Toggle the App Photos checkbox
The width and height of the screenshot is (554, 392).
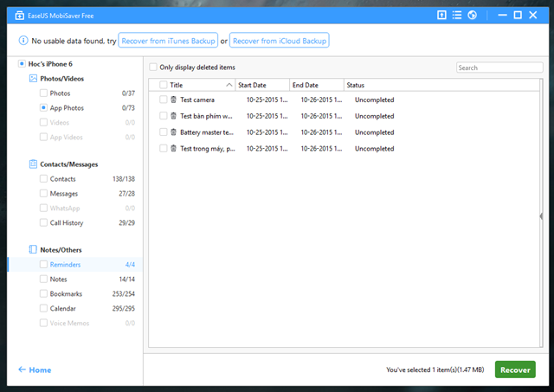(x=43, y=107)
